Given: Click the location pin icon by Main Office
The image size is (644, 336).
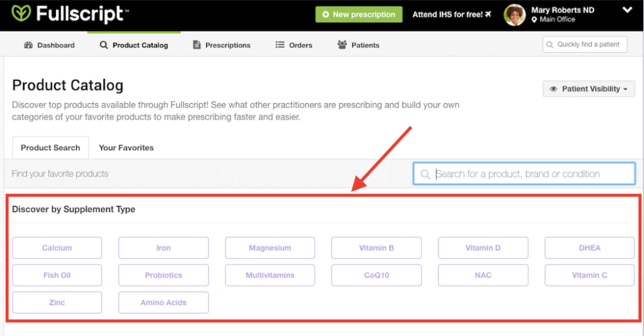Looking at the screenshot, I should (534, 19).
